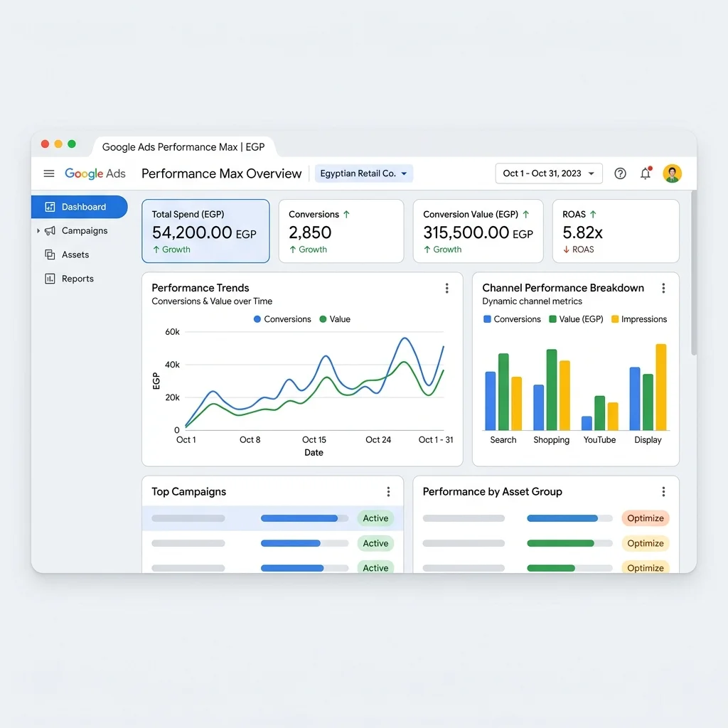Toggle Value series in Performance Trends legend
Image resolution: width=728 pixels, height=728 pixels.
pos(335,319)
